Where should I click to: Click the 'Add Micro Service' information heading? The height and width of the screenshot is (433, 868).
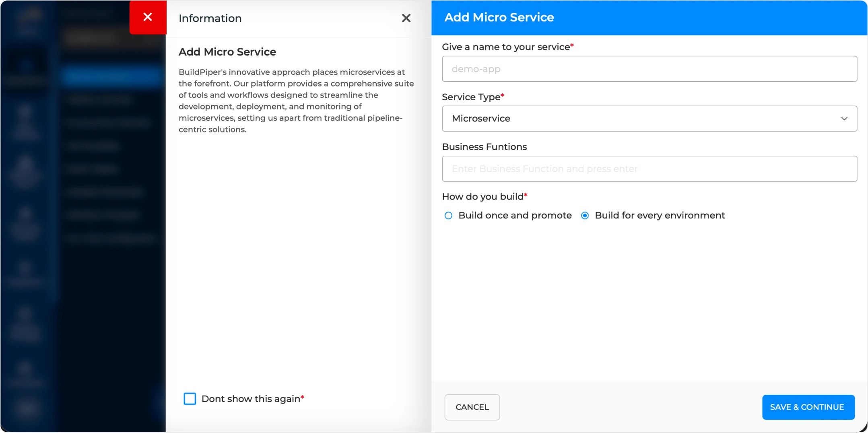227,52
